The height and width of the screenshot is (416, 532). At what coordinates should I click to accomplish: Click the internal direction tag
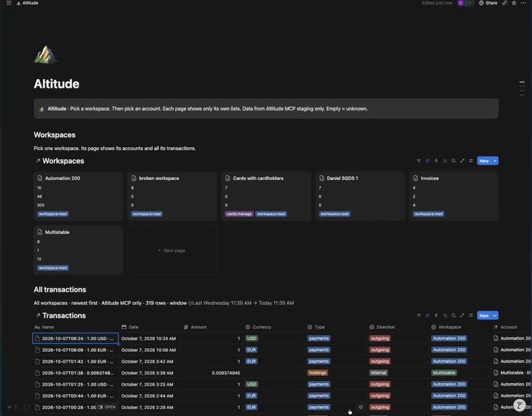coord(379,373)
